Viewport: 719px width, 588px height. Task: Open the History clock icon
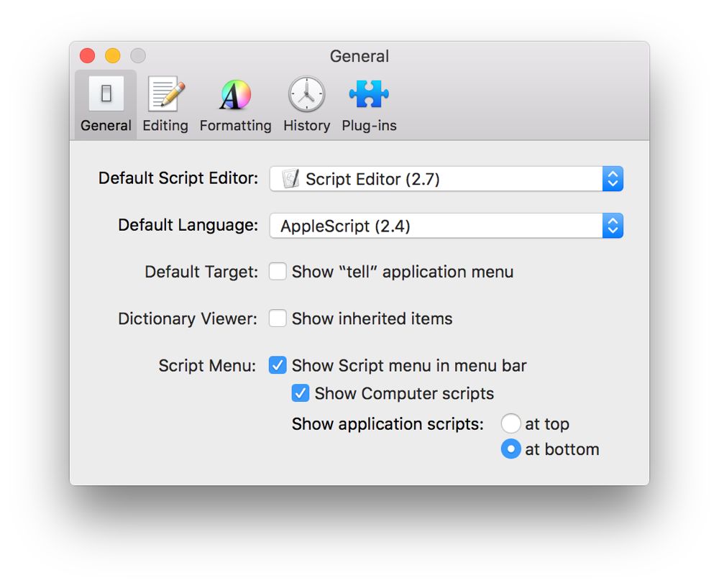(x=306, y=94)
